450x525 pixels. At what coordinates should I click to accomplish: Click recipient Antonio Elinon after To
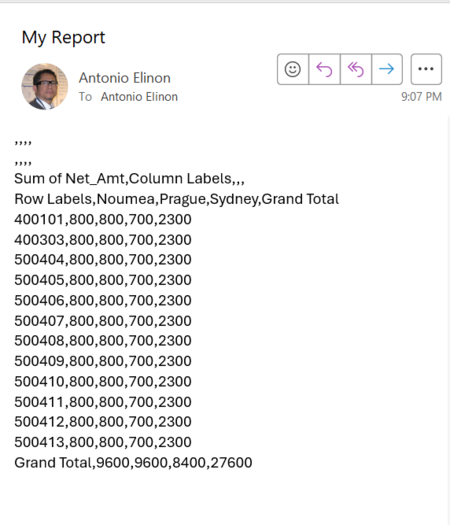(139, 97)
